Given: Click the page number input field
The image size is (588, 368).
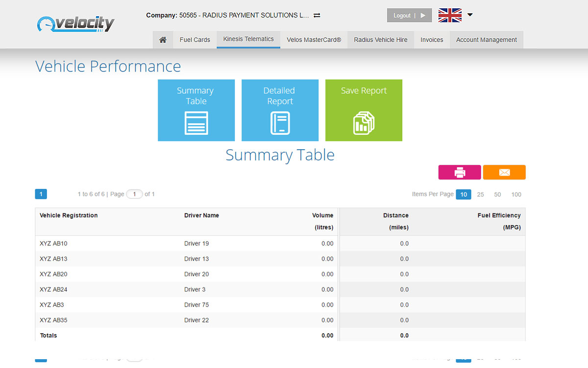Looking at the screenshot, I should click(x=134, y=194).
